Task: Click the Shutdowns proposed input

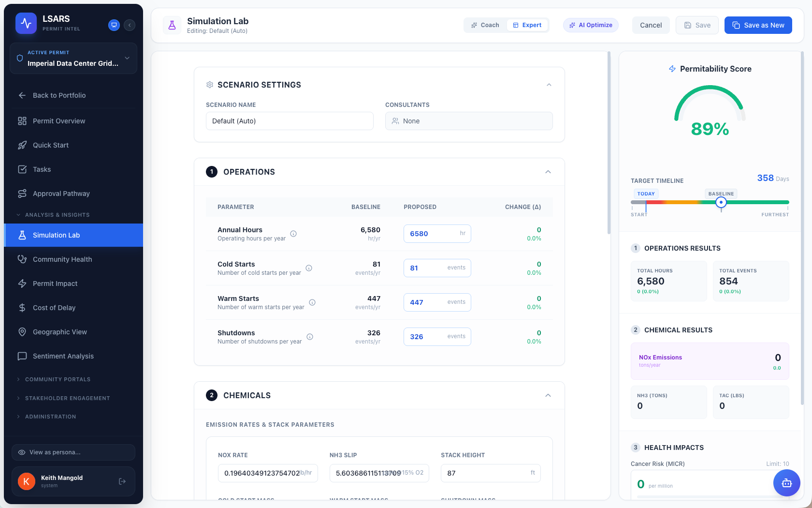Action: (x=437, y=337)
